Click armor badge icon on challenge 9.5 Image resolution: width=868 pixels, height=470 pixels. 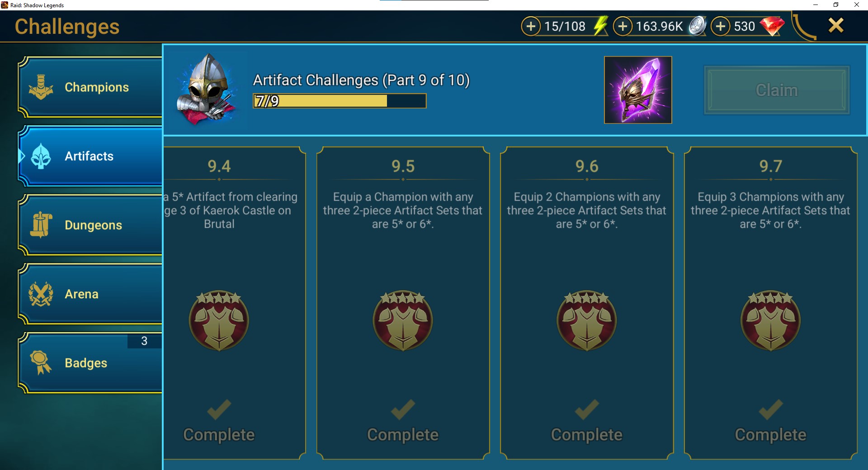pos(403,320)
